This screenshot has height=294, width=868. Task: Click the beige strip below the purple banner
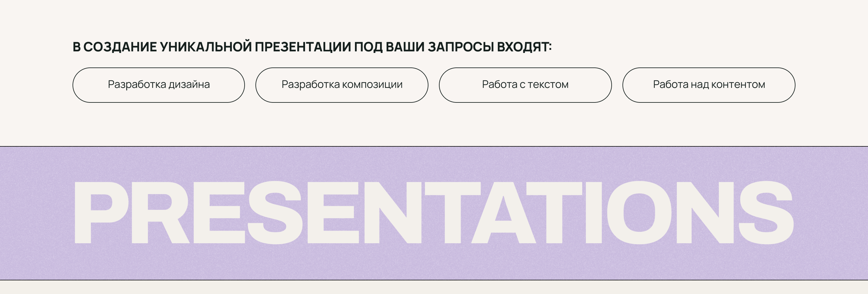(x=434, y=287)
